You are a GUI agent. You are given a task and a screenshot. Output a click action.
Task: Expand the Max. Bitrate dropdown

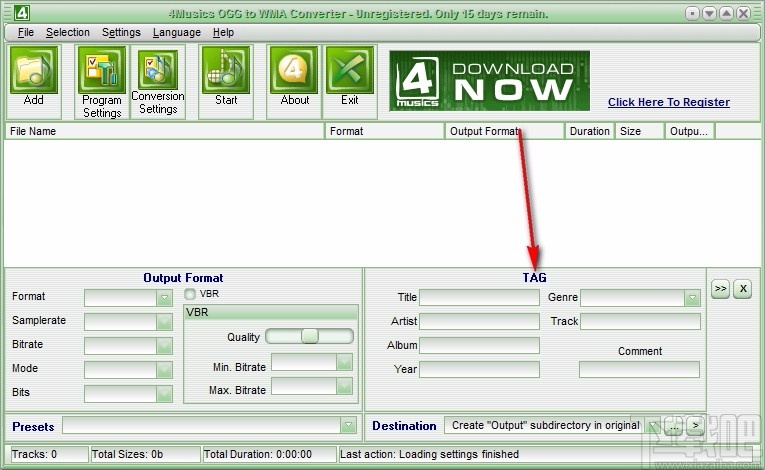[x=344, y=386]
